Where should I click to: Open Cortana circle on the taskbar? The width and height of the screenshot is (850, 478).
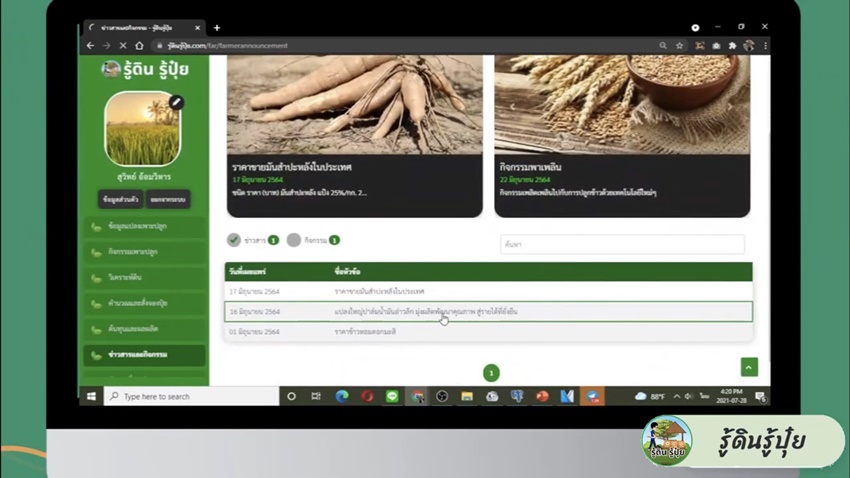[x=291, y=396]
